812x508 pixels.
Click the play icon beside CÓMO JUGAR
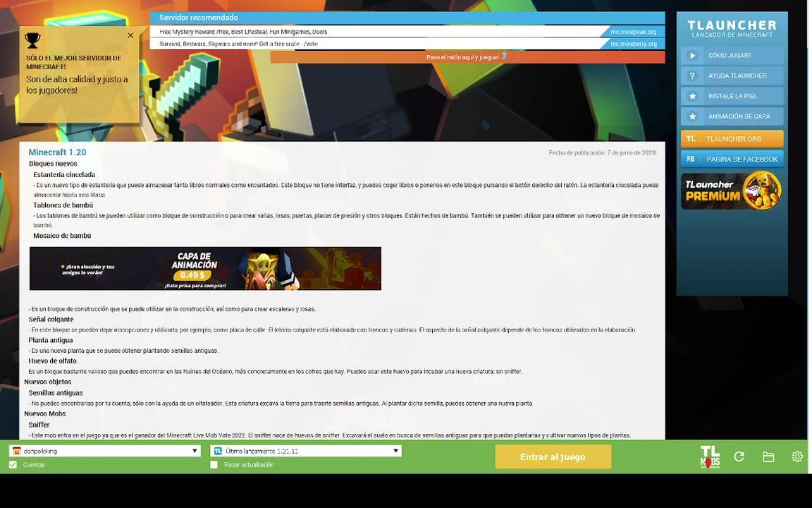click(692, 56)
